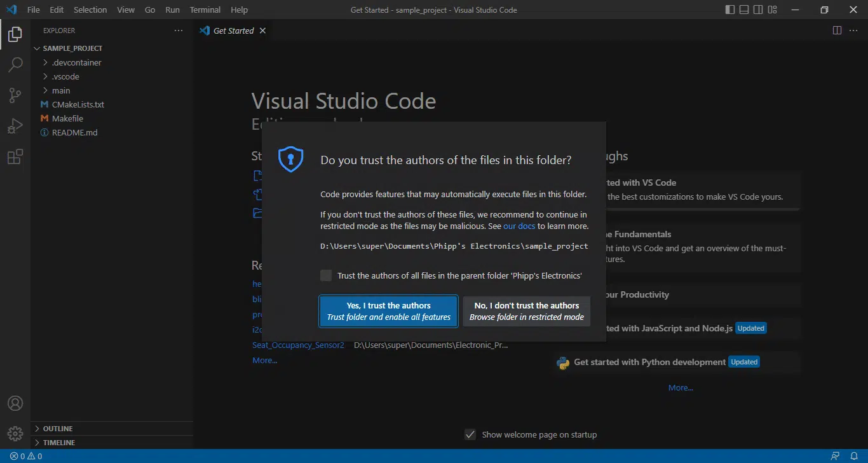Image resolution: width=868 pixels, height=463 pixels.
Task: Open the feedback icon in status bar
Action: pos(836,456)
